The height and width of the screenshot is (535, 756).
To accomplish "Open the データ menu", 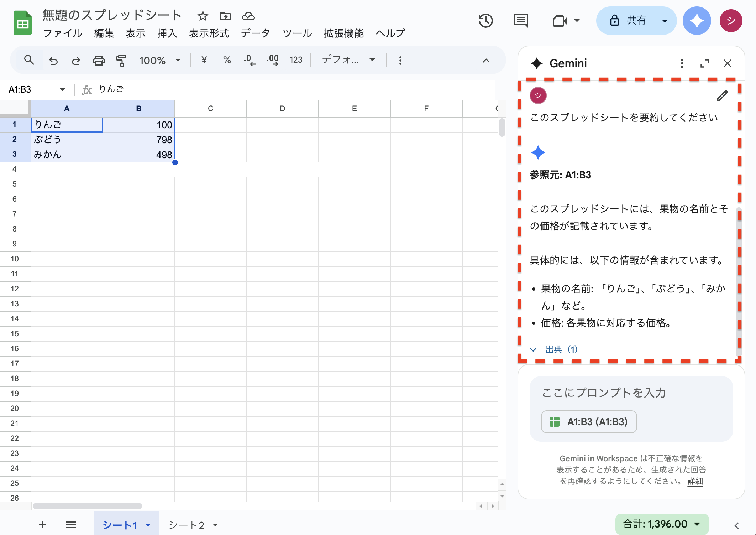I will tap(255, 33).
